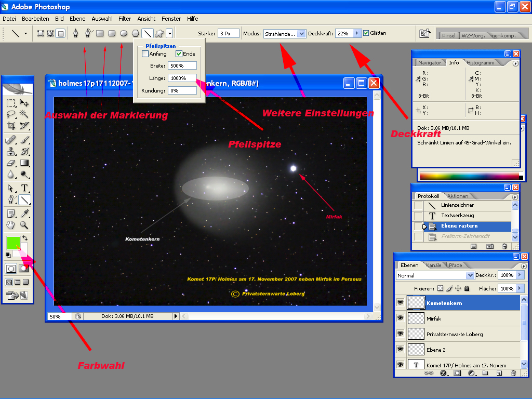Image resolution: width=532 pixels, height=399 pixels.
Task: Choose Ellipse shape in options bar
Action: [124, 33]
